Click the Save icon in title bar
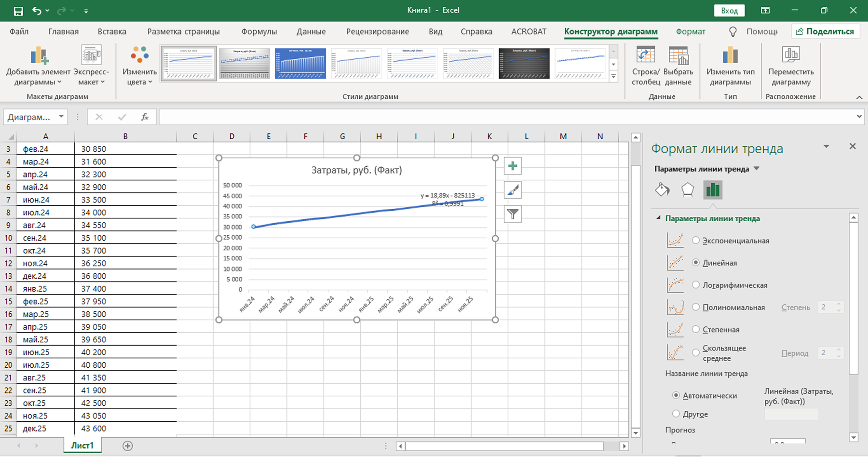 [18, 11]
